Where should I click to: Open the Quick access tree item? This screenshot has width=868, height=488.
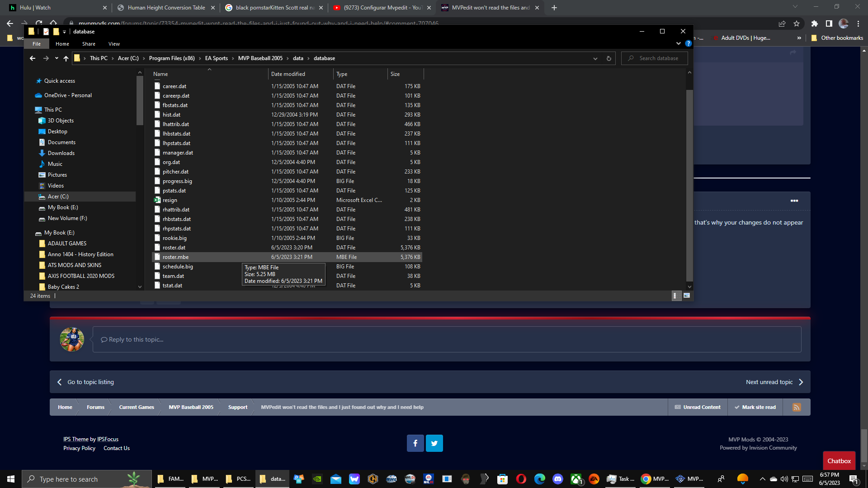click(x=60, y=81)
